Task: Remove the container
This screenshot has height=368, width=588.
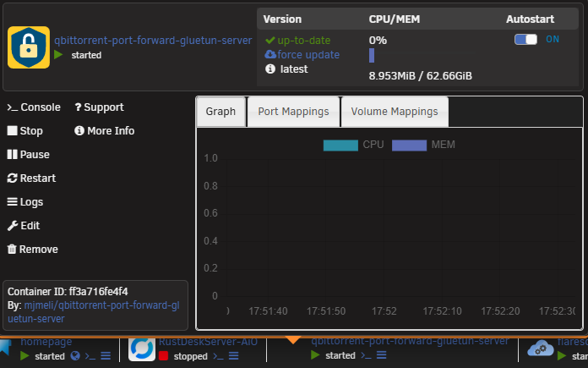Action: point(33,250)
